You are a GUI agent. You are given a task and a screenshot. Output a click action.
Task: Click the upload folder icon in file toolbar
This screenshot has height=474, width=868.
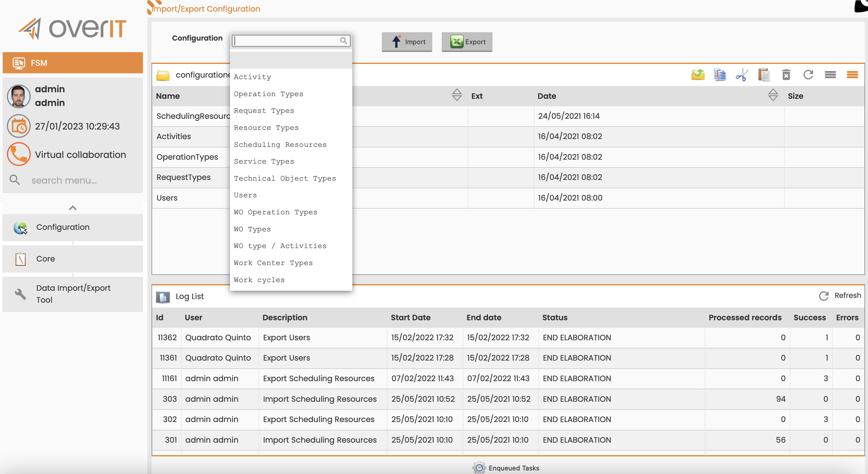point(698,75)
